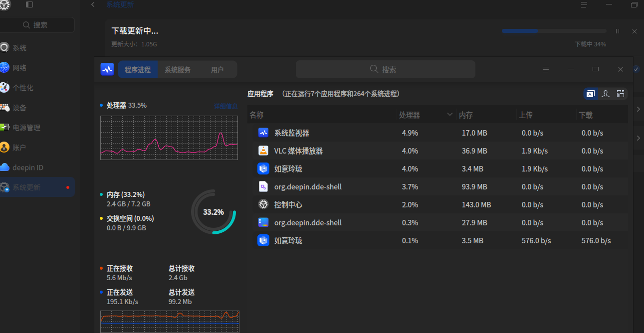The image size is (644, 333).
Task: Click 如意玲珑 icon in the 3.5 MB row
Action: [x=263, y=241]
